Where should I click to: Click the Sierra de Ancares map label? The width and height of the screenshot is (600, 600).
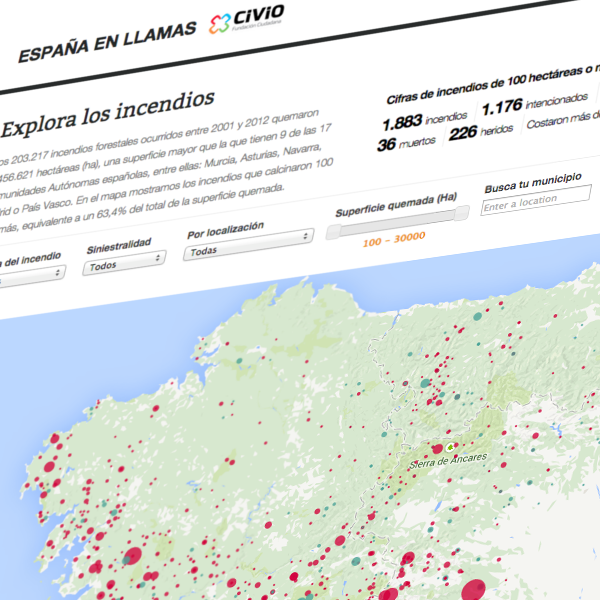pyautogui.click(x=448, y=461)
